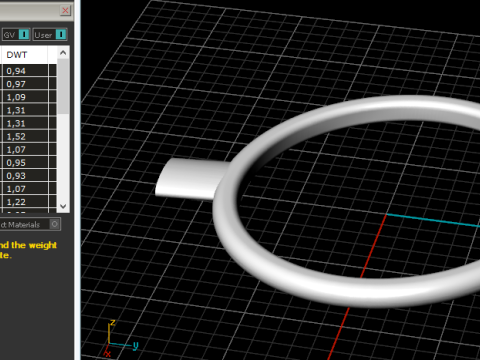The height and width of the screenshot is (360, 480).
Task: Select the DWT value 1,52
Action: (25, 136)
